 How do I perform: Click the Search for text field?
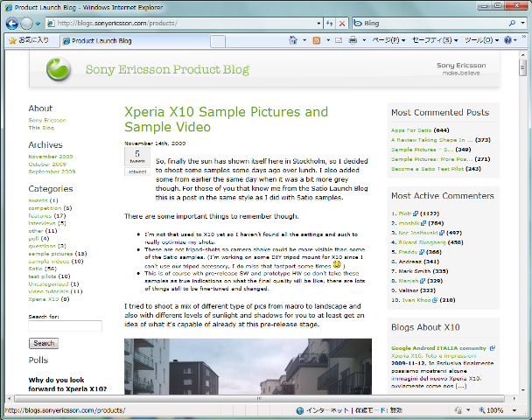click(65, 326)
